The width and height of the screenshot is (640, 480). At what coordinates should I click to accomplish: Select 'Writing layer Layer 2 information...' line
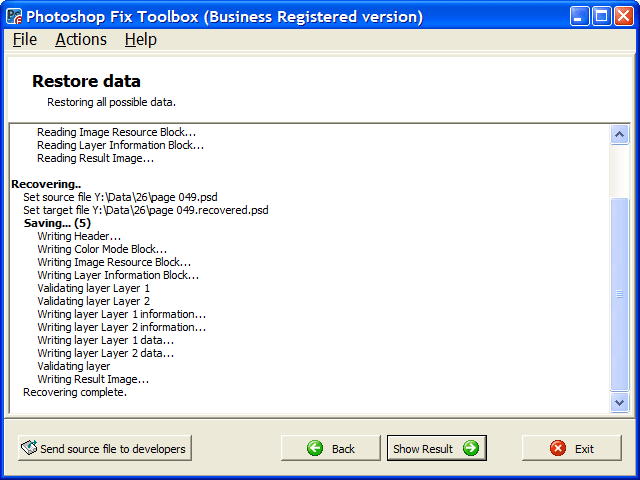[x=122, y=327]
